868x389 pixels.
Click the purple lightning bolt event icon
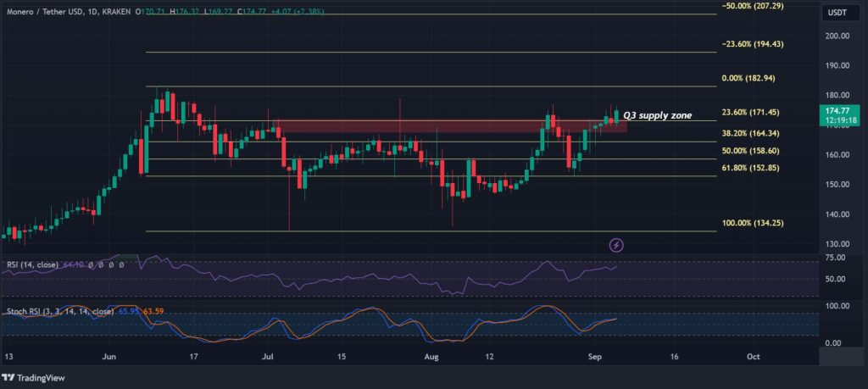tap(617, 244)
